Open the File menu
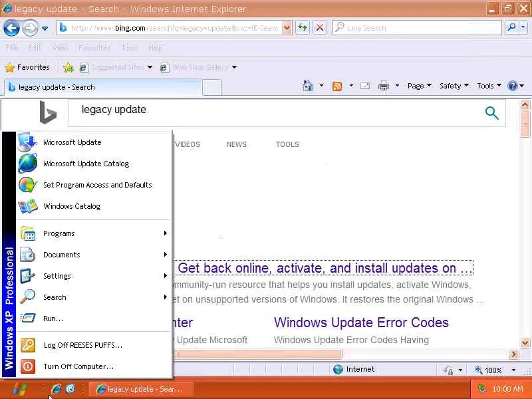 coord(12,47)
